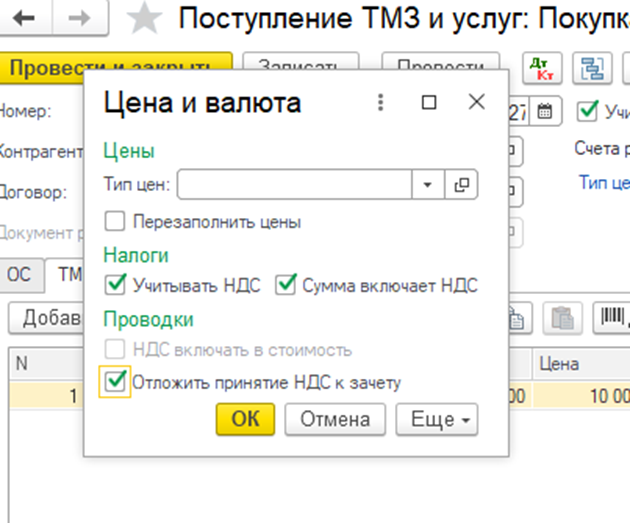Confirm the dialog with OK
This screenshot has width=630, height=523.
tap(245, 420)
